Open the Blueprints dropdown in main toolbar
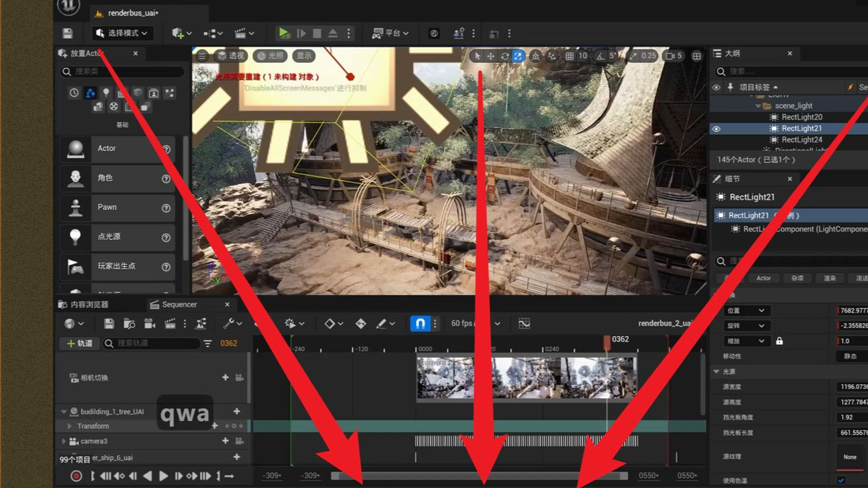The height and width of the screenshot is (488, 868). coord(213,33)
